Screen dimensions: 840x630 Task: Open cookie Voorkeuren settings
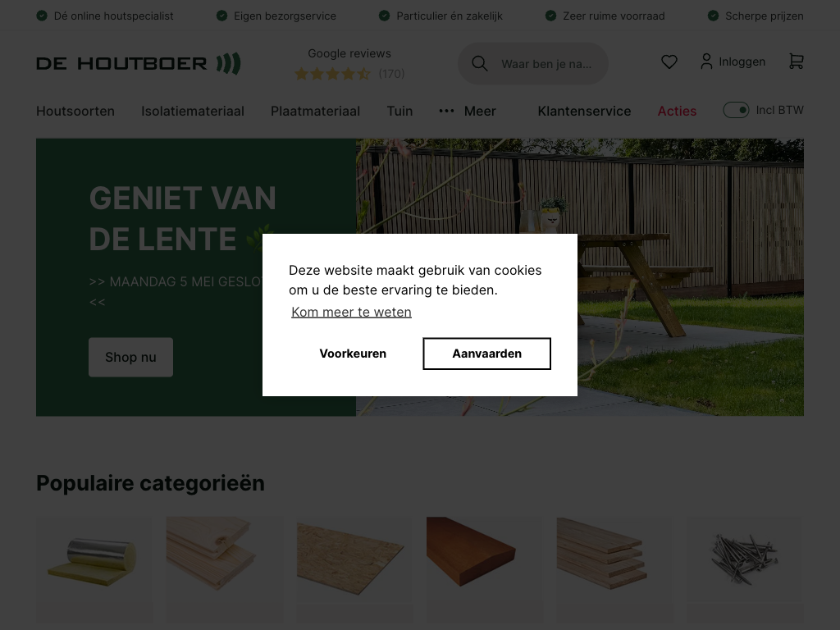(353, 354)
